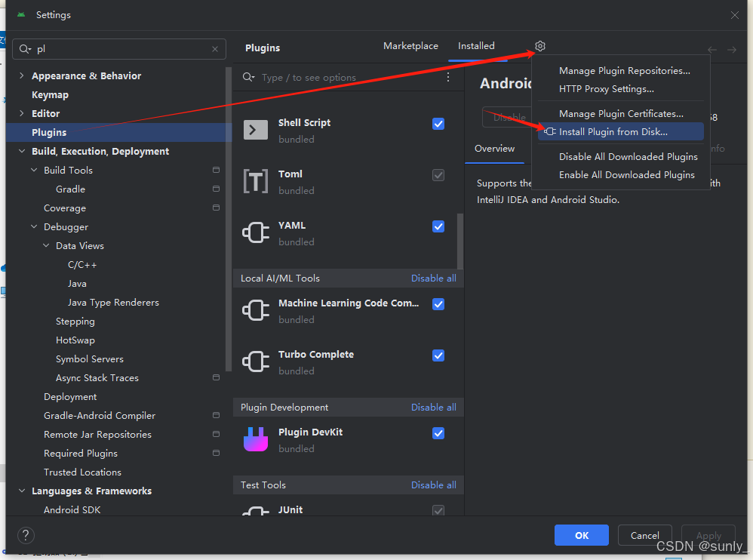This screenshot has width=753, height=560.
Task: Disable Machine Learning Code Completion checkbox
Action: point(438,304)
